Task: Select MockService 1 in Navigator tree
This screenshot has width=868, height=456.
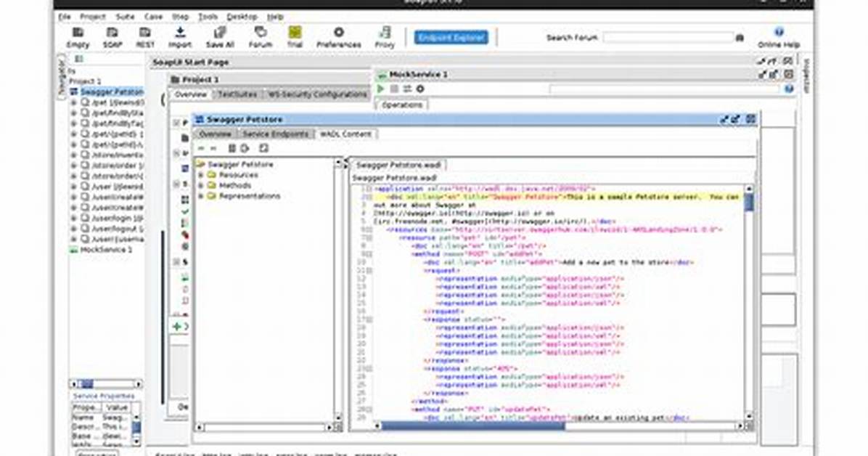Action: coord(106,250)
